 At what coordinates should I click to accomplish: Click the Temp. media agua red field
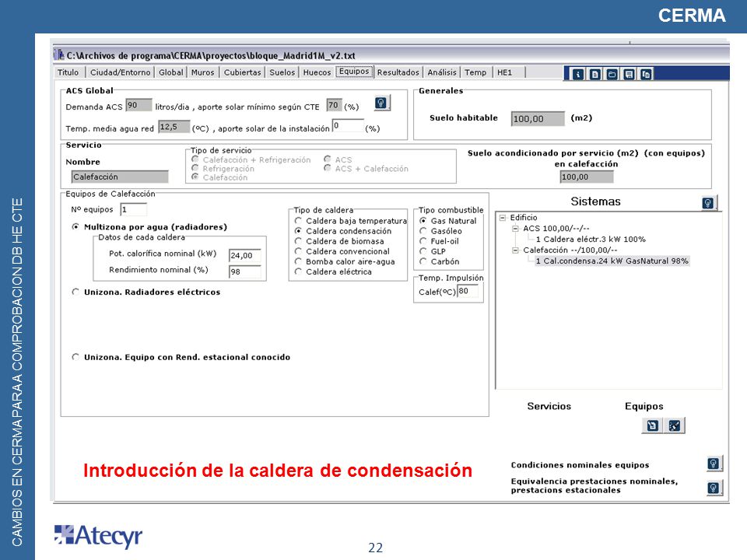pyautogui.click(x=174, y=127)
